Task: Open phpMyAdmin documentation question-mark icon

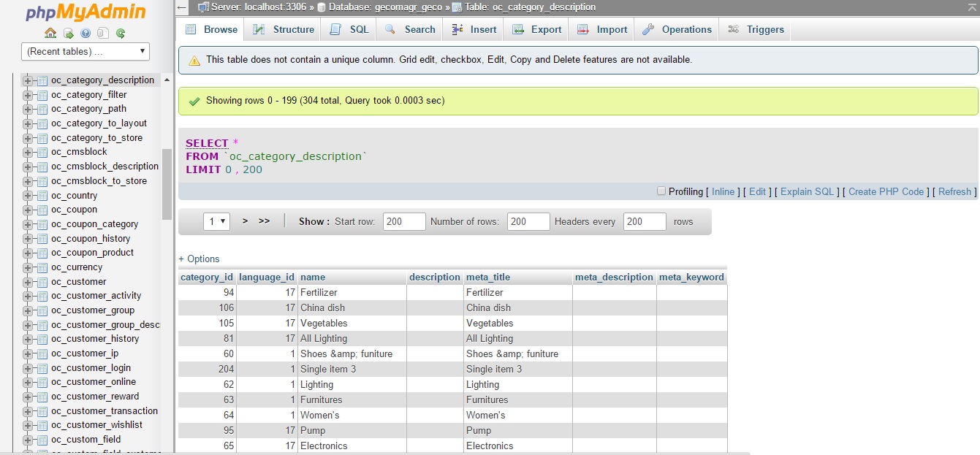Action: (86, 33)
